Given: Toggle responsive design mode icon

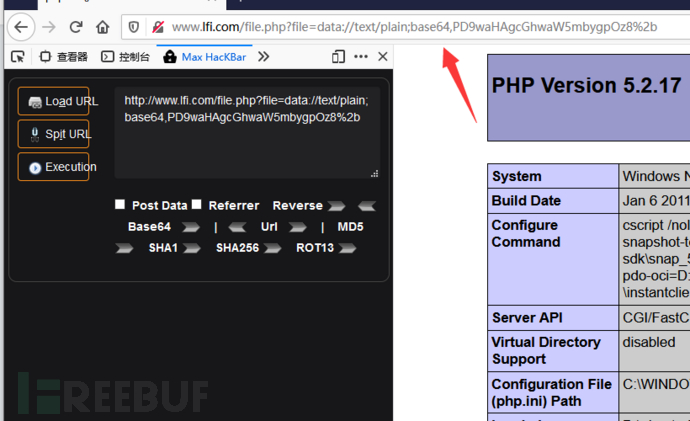Looking at the screenshot, I should 338,57.
